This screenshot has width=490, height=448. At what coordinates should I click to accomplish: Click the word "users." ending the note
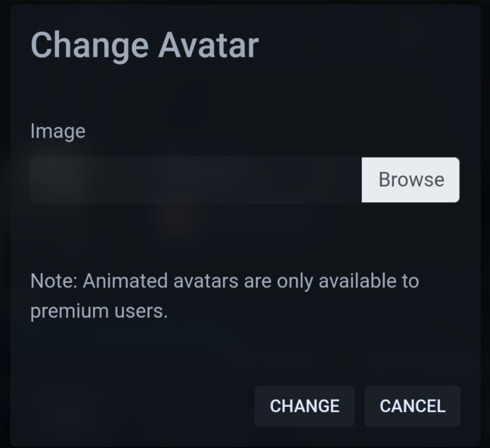(141, 311)
